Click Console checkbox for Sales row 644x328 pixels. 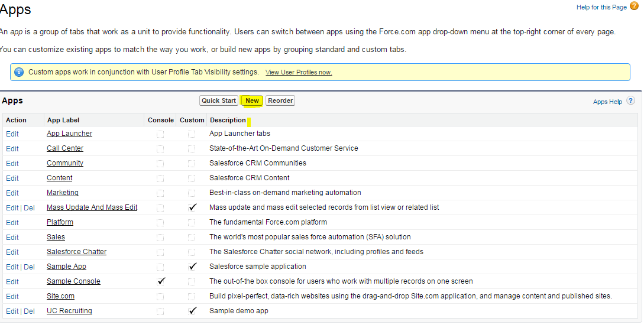pos(160,237)
